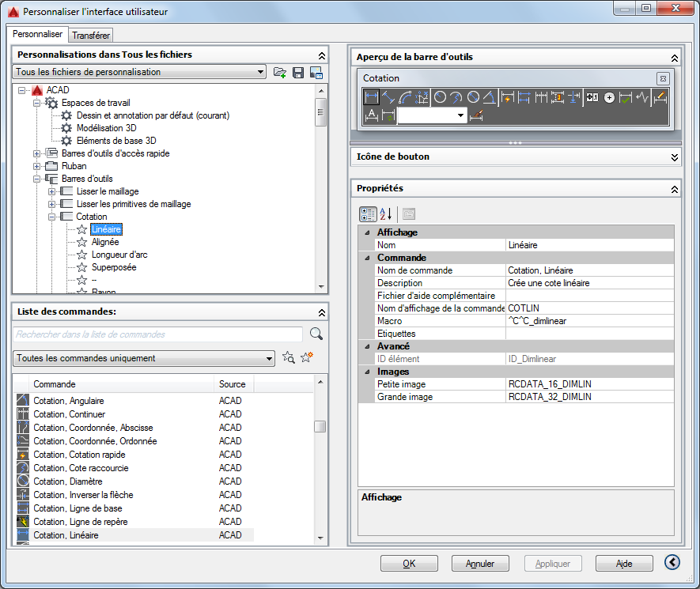Select the Dimension Space icon in preview
Image resolution: width=700 pixels, height=589 pixels.
(x=558, y=96)
